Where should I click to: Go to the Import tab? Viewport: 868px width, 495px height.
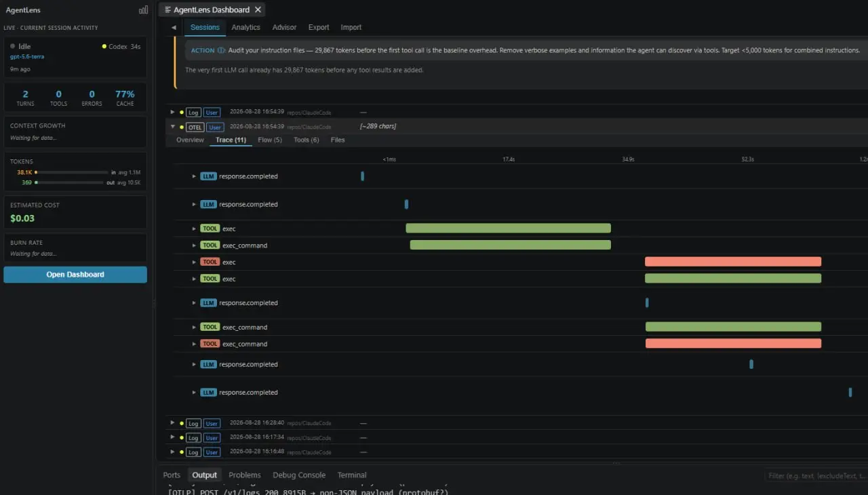tap(351, 27)
